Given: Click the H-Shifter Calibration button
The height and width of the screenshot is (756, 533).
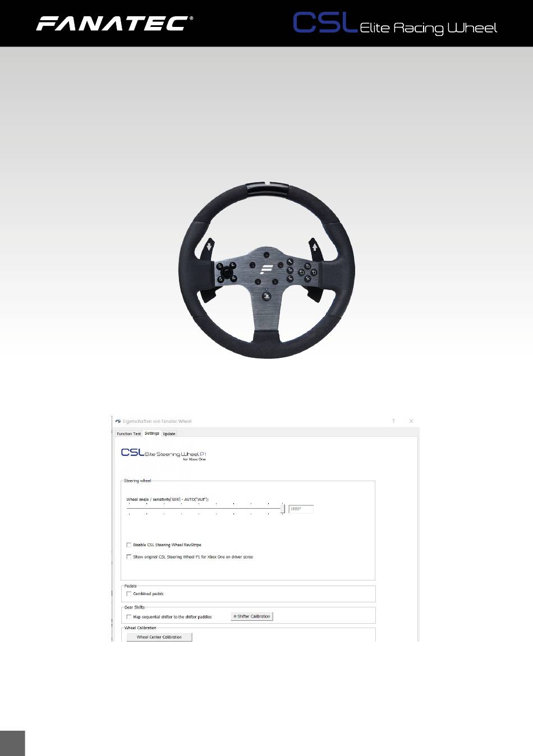Looking at the screenshot, I should point(252,616).
